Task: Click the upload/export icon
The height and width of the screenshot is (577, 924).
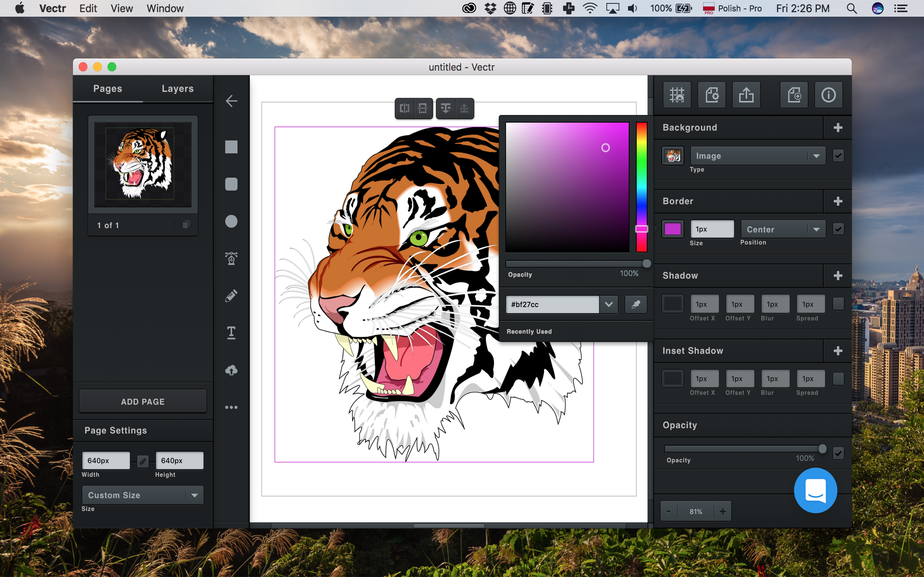Action: pos(746,94)
